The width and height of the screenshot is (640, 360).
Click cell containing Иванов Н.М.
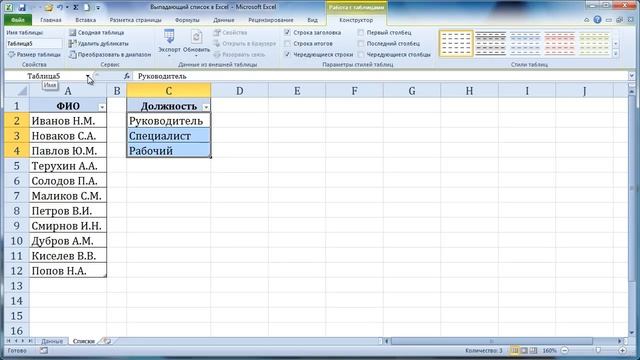68,121
